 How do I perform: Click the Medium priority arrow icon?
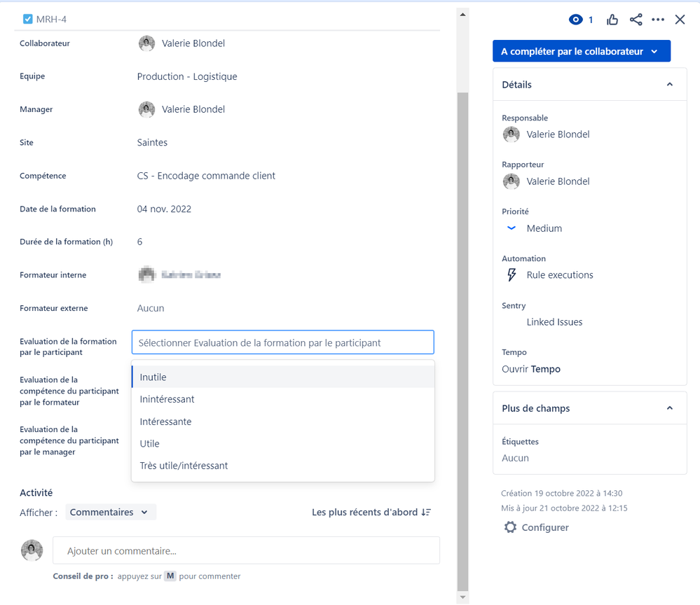point(510,228)
